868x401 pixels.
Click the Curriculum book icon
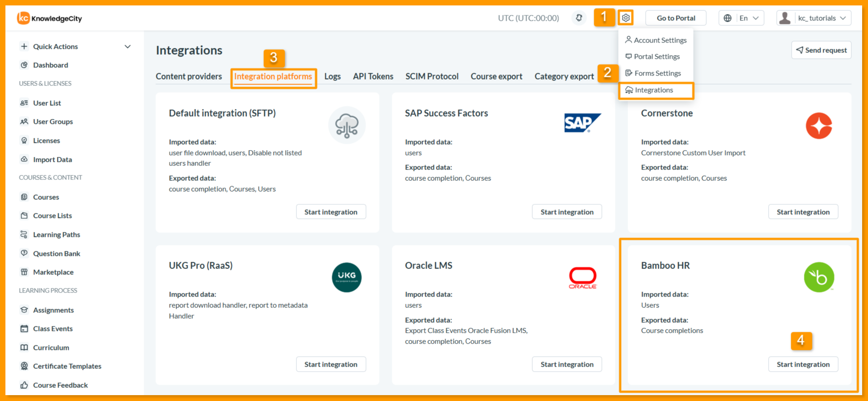click(x=24, y=348)
